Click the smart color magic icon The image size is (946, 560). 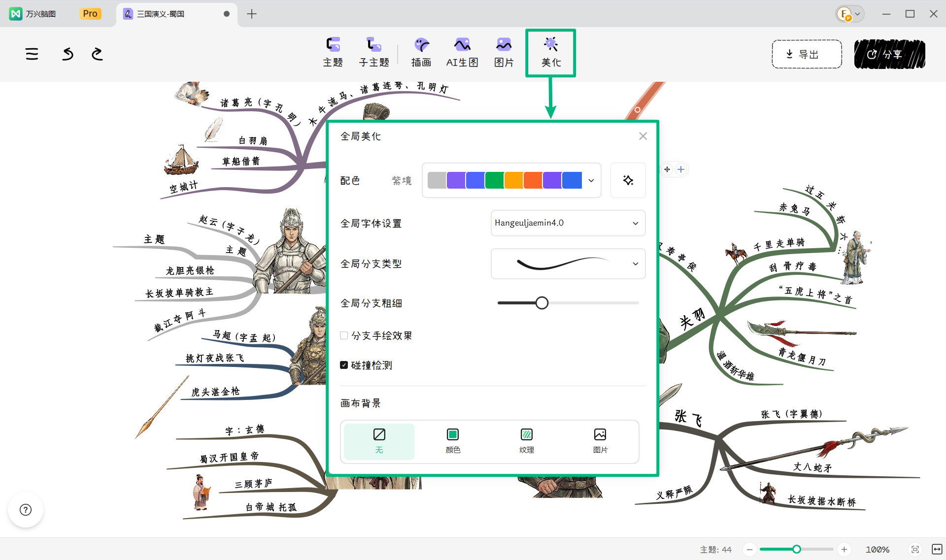pyautogui.click(x=628, y=180)
